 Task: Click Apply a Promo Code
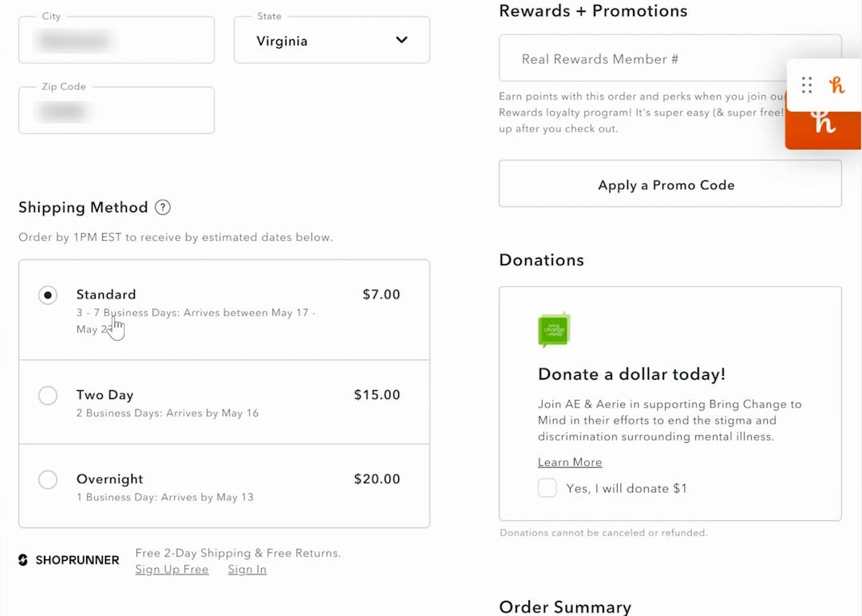pyautogui.click(x=666, y=183)
